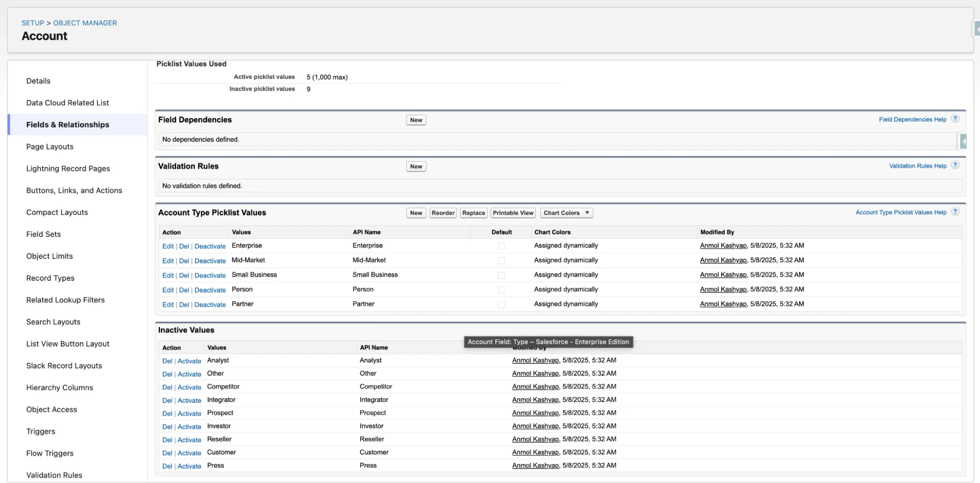Open Printable View of picklist values
The height and width of the screenshot is (483, 980).
[x=513, y=213]
